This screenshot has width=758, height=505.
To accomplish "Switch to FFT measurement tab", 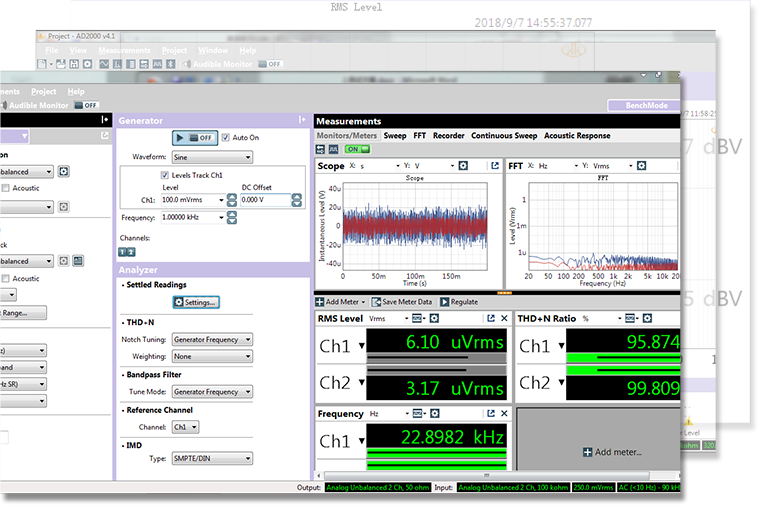I will click(420, 136).
